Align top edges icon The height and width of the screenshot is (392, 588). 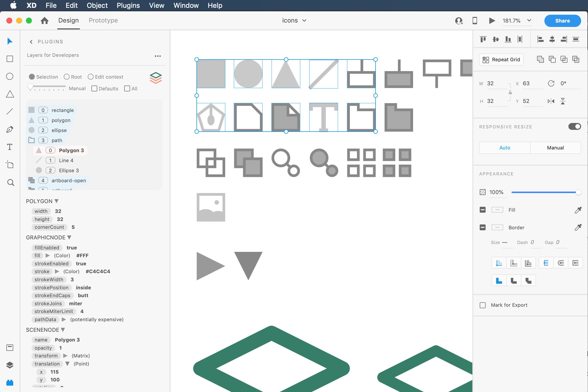coord(483,39)
